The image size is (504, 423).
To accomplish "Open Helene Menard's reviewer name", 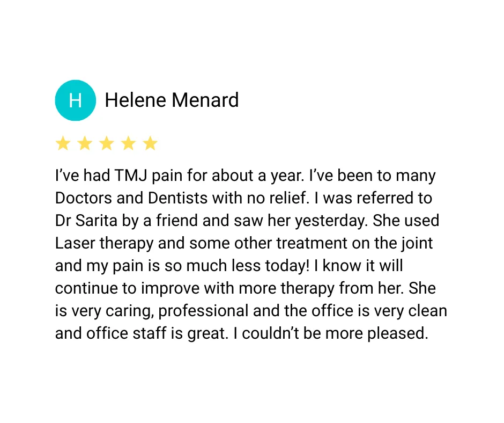I will pos(172,100).
